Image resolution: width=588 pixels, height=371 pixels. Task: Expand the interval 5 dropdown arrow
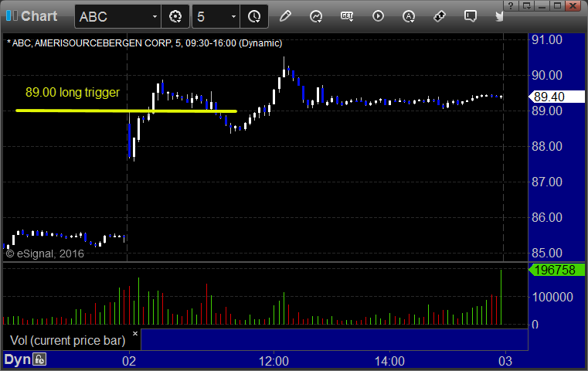point(233,16)
